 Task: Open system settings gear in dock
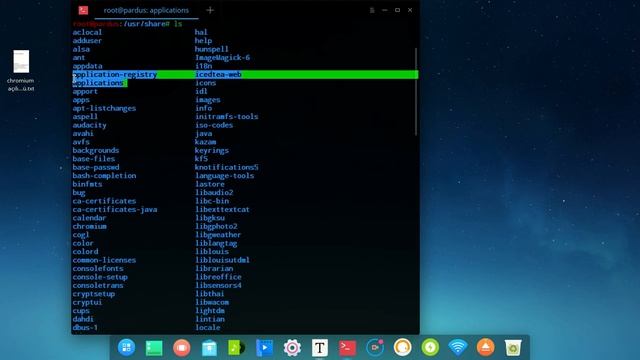(292, 348)
